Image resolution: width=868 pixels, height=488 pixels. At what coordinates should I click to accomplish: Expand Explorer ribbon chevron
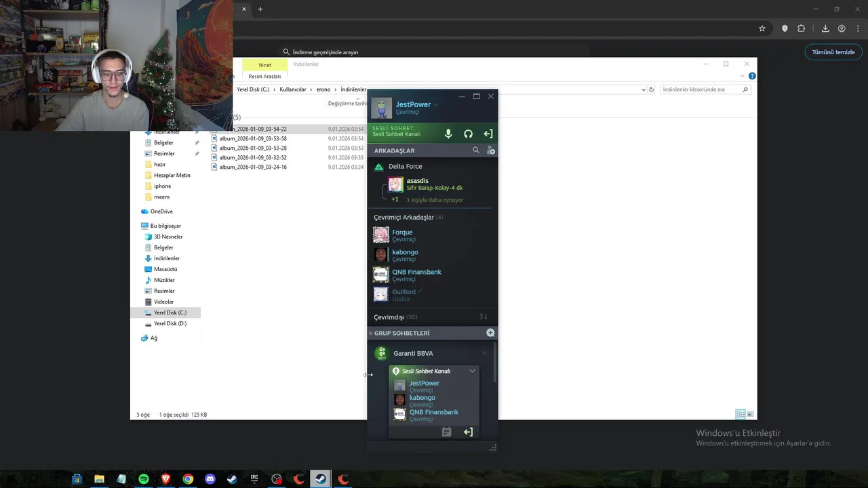click(x=743, y=76)
